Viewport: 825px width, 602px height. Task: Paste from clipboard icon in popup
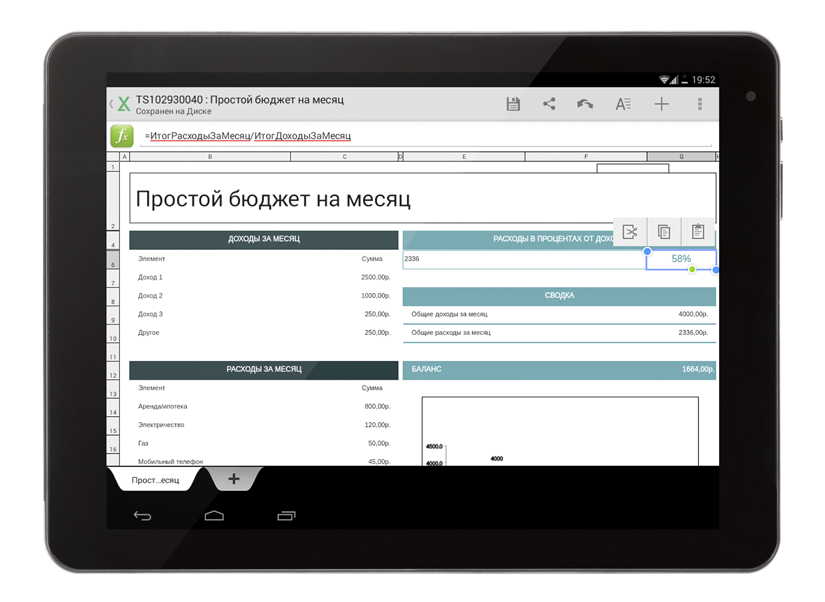click(698, 232)
